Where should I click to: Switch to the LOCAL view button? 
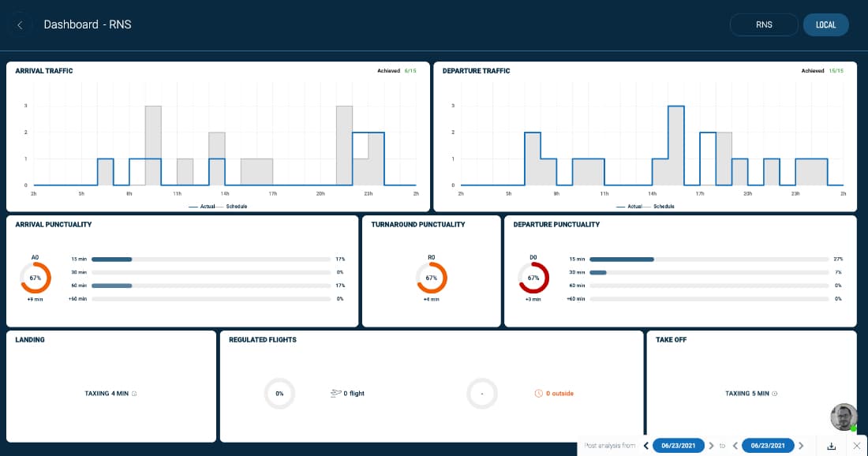825,25
